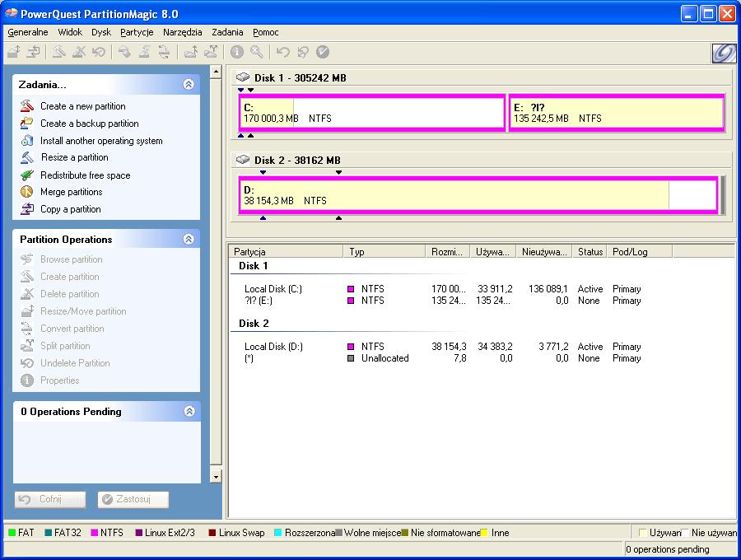This screenshot has height=560, width=741.
Task: Click the 136 089,1 unused value
Action: [548, 289]
